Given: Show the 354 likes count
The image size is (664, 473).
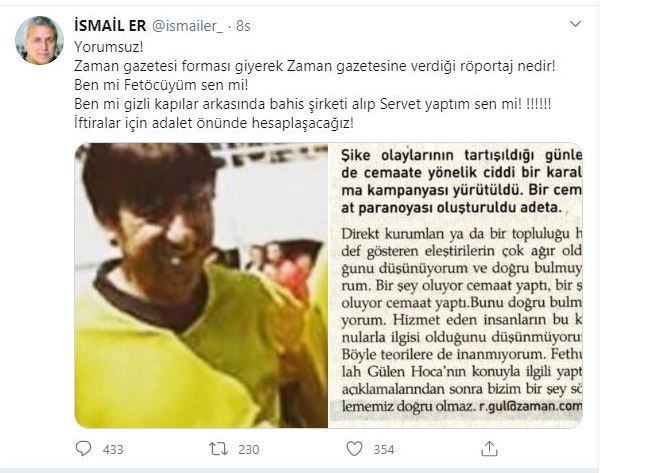Looking at the screenshot, I should tap(384, 449).
